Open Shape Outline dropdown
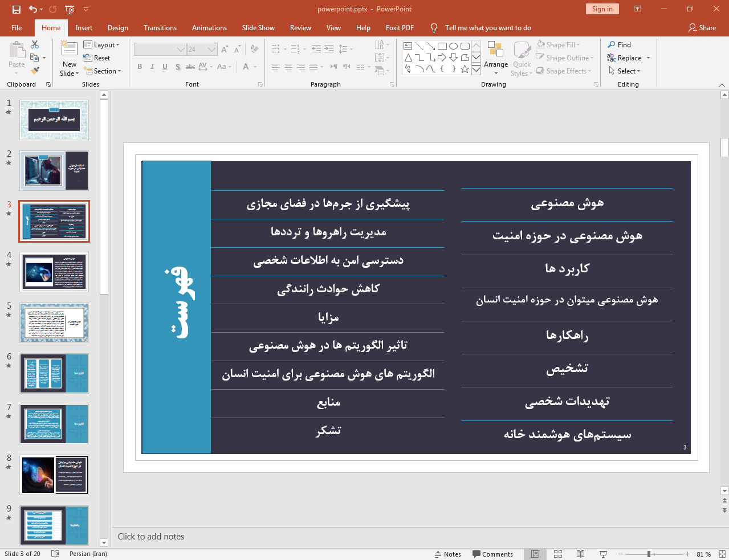This screenshot has height=560, width=729. (x=565, y=58)
